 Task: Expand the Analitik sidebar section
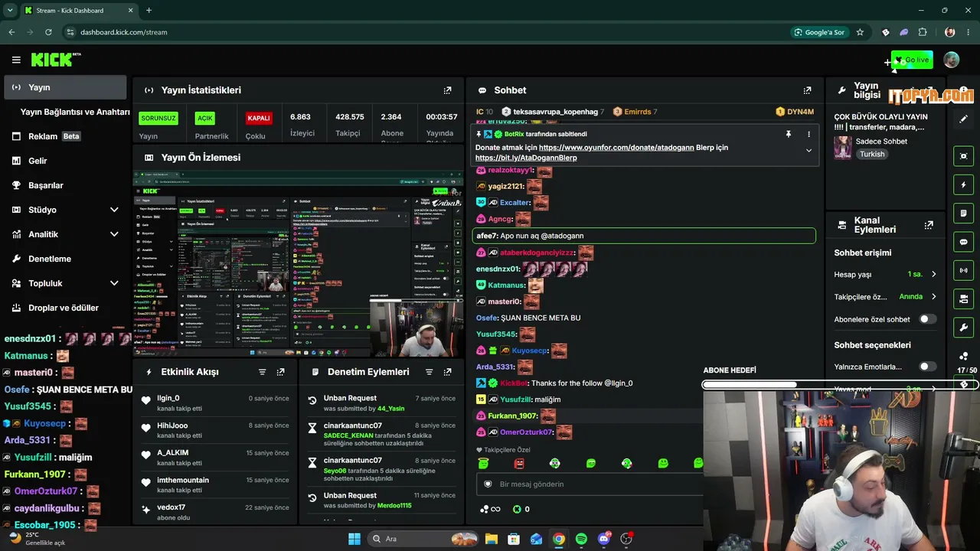tap(114, 234)
